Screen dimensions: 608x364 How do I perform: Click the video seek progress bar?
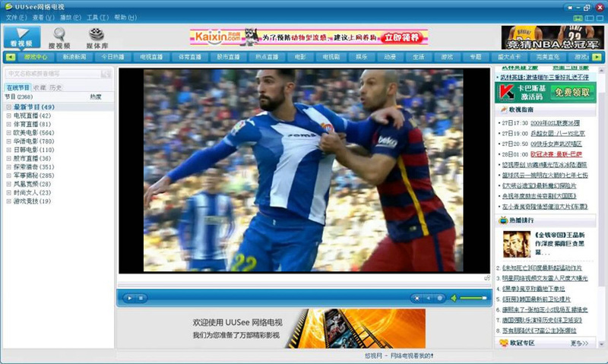pyautogui.click(x=304, y=285)
